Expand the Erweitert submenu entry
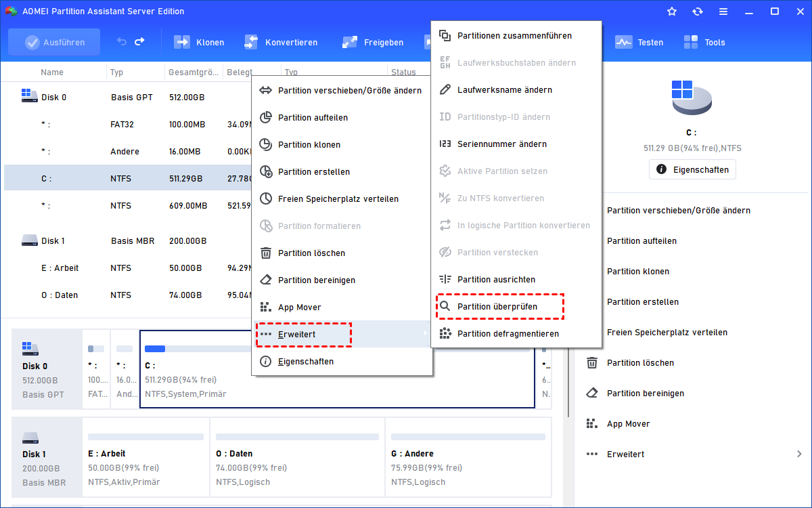 342,334
